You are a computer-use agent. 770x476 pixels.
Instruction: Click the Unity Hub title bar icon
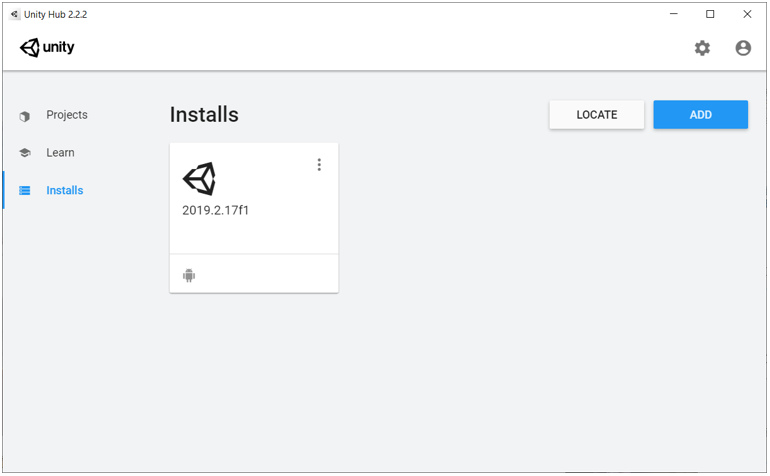point(15,14)
